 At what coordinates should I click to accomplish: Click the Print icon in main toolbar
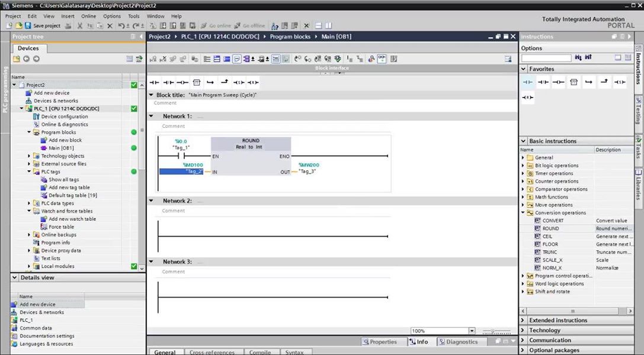tap(68, 26)
